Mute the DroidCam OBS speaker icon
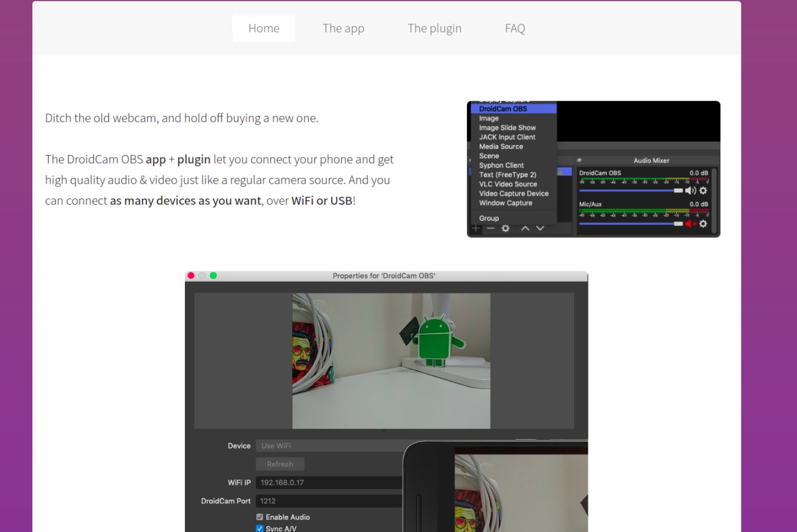The height and width of the screenshot is (532, 797). click(691, 190)
